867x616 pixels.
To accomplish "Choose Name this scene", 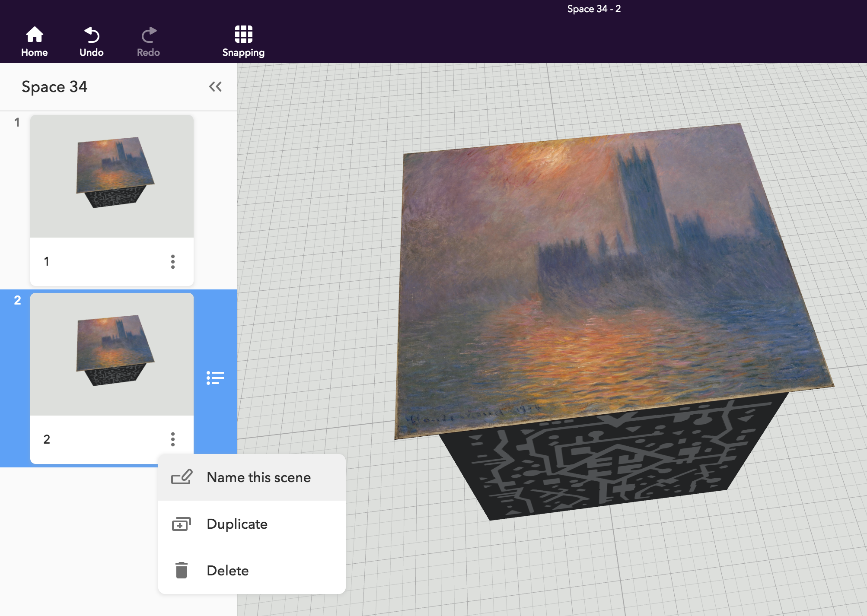I will click(252, 477).
